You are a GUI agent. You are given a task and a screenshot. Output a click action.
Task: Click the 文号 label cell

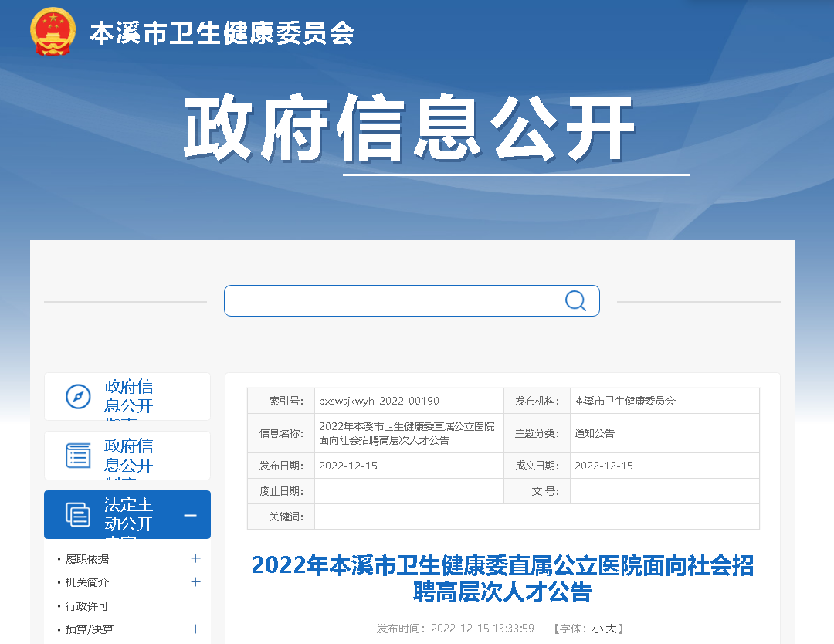click(537, 491)
